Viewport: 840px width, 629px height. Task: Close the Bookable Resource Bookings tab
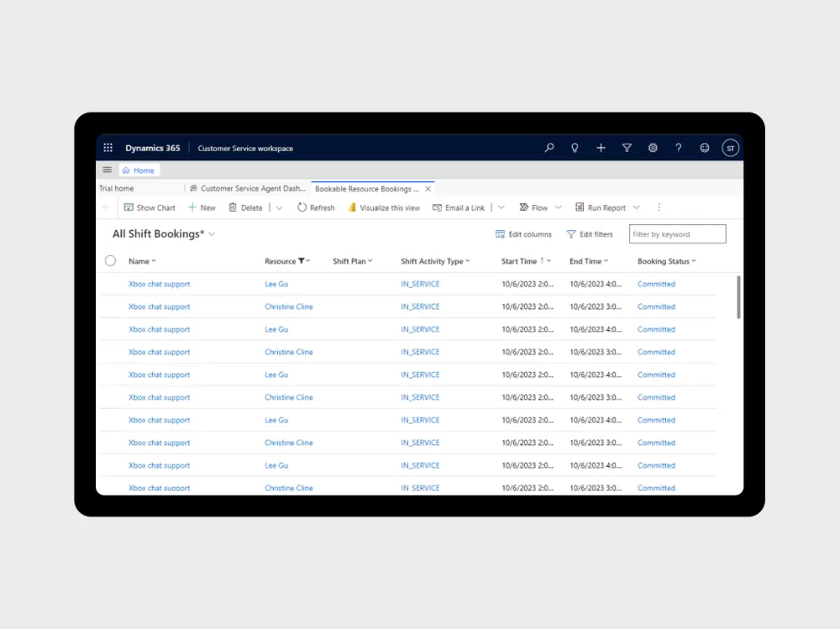428,189
